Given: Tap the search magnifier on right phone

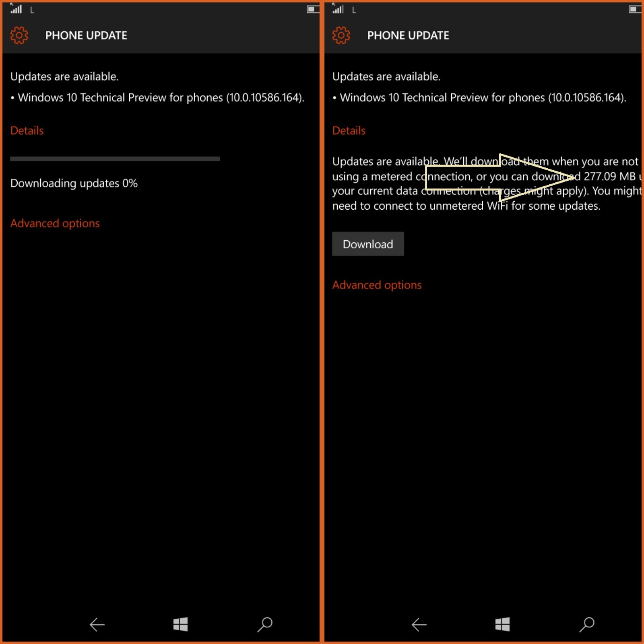Looking at the screenshot, I should (x=587, y=624).
